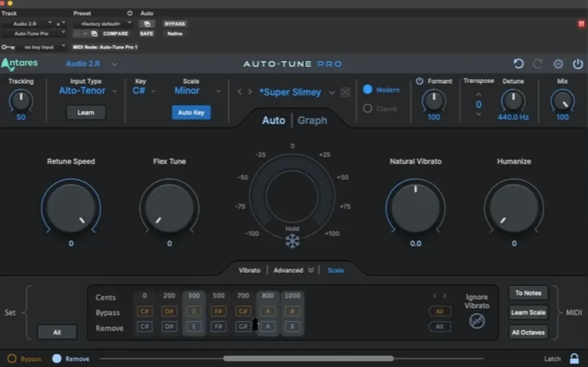Switch to the Auto tab
The width and height of the screenshot is (588, 367).
coord(274,120)
